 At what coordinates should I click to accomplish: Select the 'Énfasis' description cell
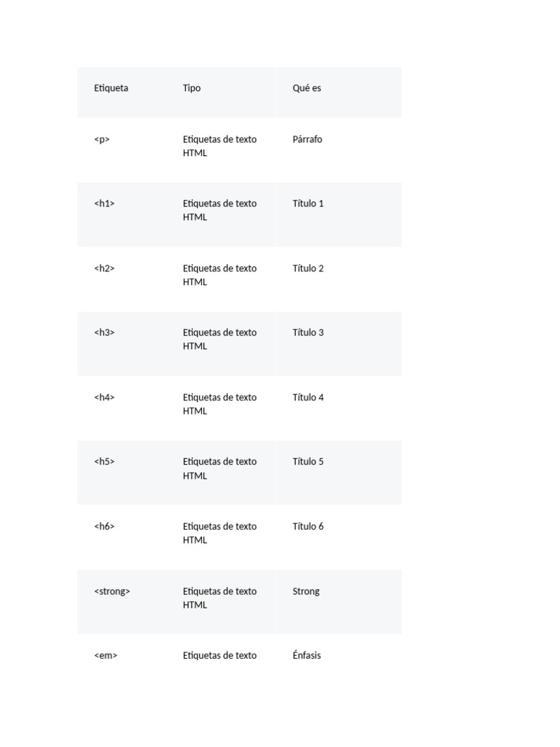point(306,656)
